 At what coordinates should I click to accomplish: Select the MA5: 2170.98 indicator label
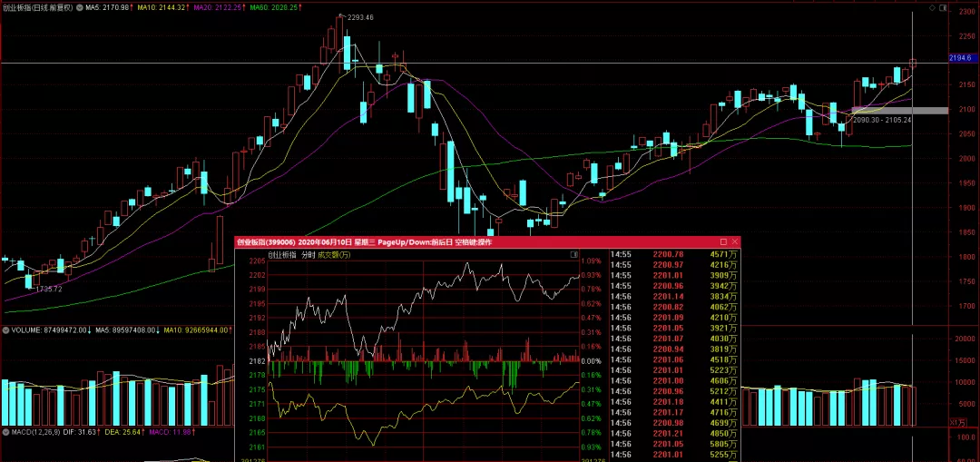pos(107,7)
